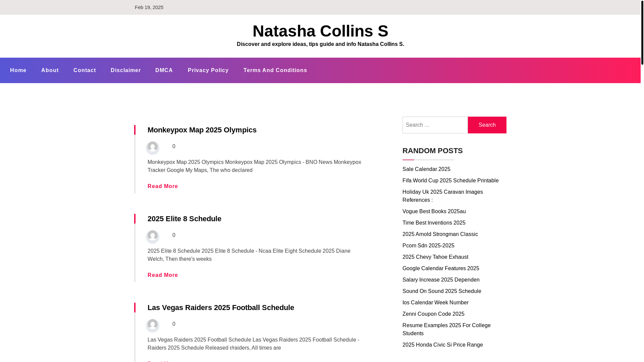Open Zenni Coupon Code 2025 link
644x362 pixels.
point(433,314)
